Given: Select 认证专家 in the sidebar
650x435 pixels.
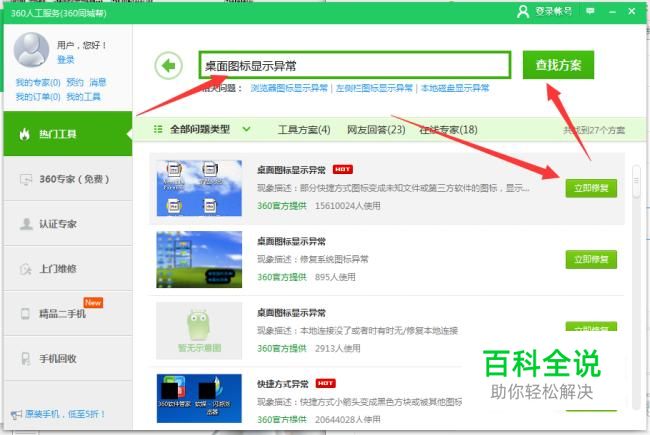Looking at the screenshot, I should coord(68,224).
